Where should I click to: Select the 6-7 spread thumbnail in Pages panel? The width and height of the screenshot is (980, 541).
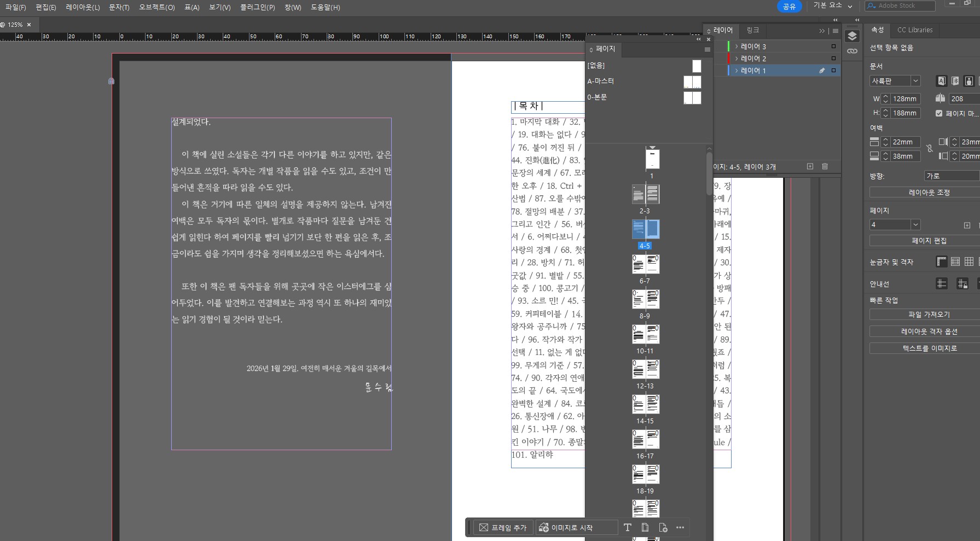tap(645, 264)
